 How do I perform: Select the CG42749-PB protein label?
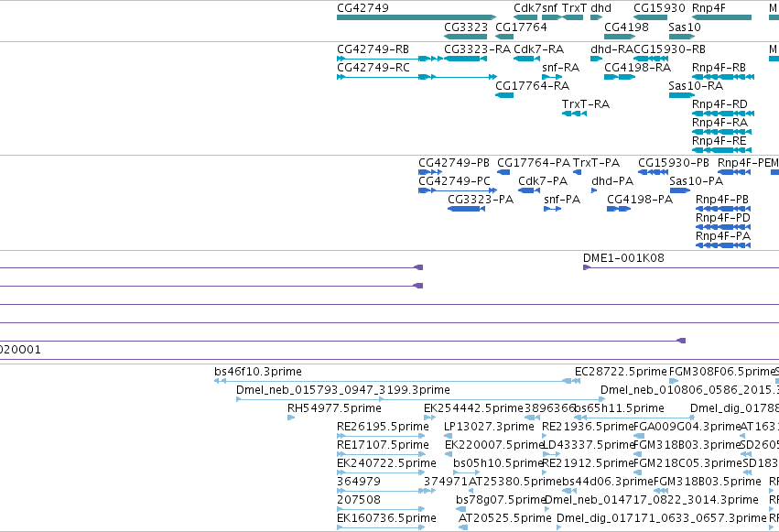(454, 163)
